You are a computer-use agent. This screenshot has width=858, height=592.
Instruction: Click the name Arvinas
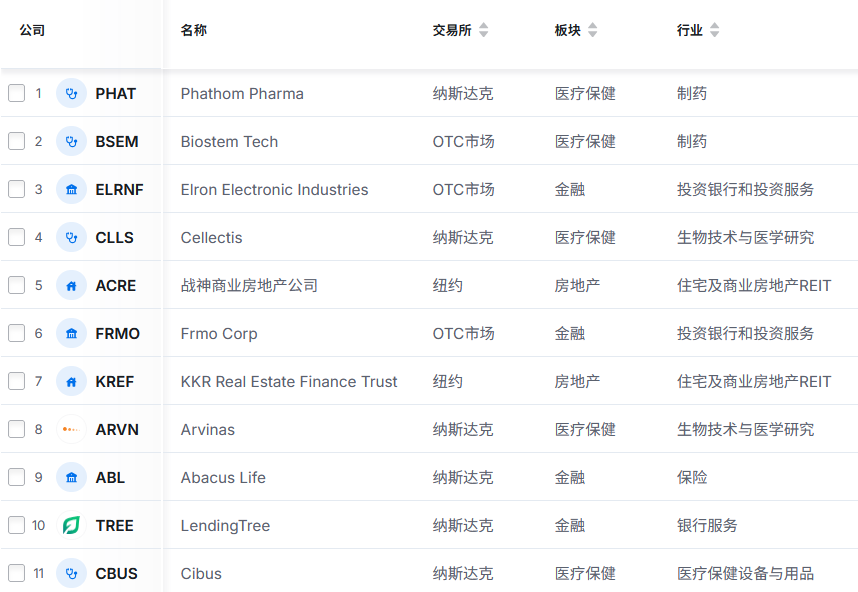(207, 430)
